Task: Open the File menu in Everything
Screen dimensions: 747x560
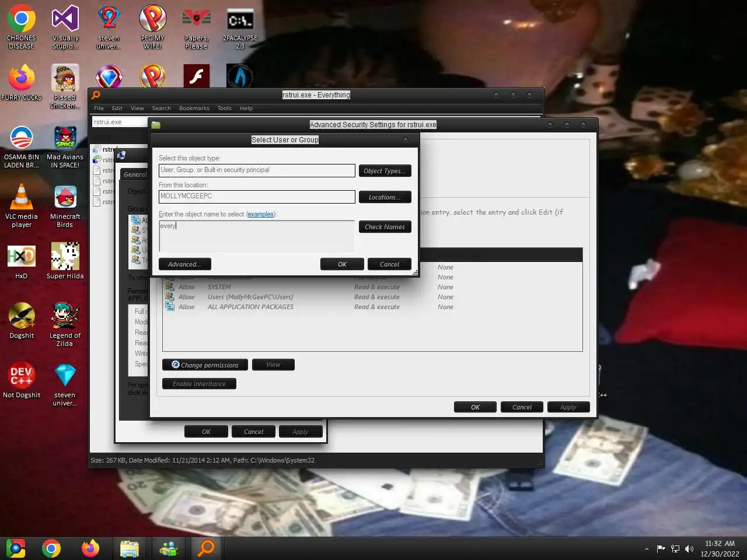Action: (99, 108)
